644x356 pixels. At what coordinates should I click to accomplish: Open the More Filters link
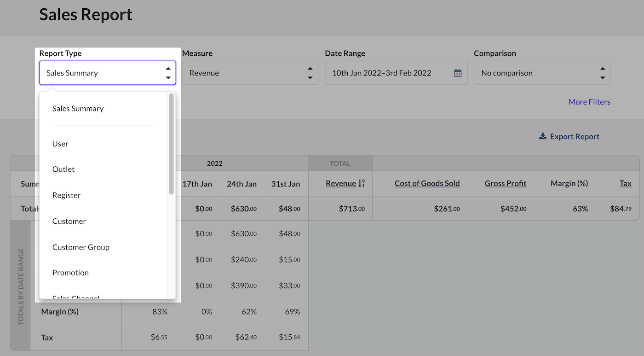(589, 102)
